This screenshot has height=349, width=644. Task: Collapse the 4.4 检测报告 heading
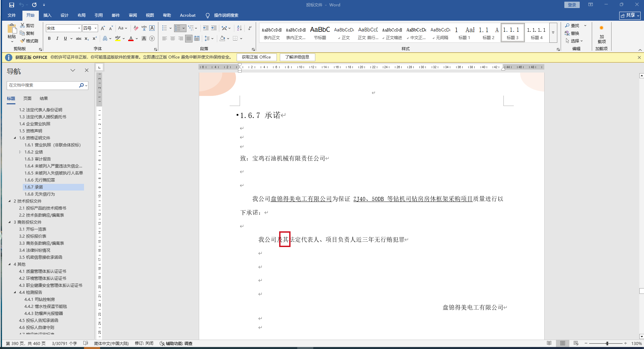coord(15,292)
